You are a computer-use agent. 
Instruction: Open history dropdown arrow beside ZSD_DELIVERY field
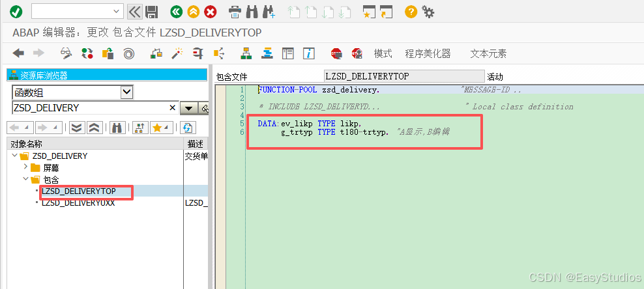[x=188, y=108]
